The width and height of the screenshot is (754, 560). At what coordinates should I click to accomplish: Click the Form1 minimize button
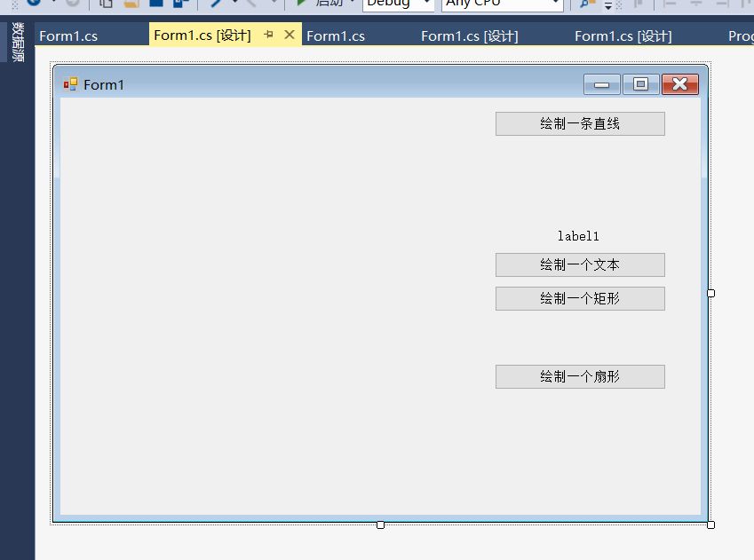(602, 84)
